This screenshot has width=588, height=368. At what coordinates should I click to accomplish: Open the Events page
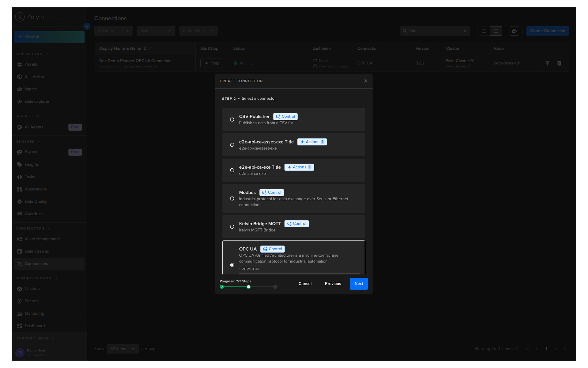coord(49,152)
